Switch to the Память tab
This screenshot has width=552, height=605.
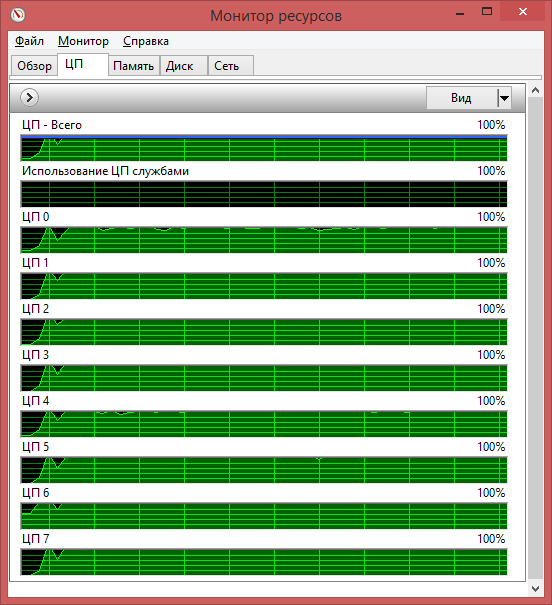coord(134,66)
